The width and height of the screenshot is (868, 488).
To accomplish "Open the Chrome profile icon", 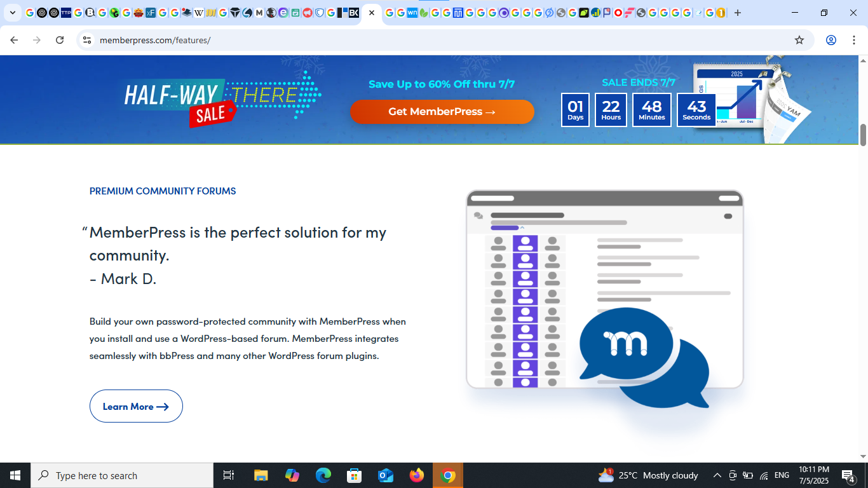I will (831, 40).
